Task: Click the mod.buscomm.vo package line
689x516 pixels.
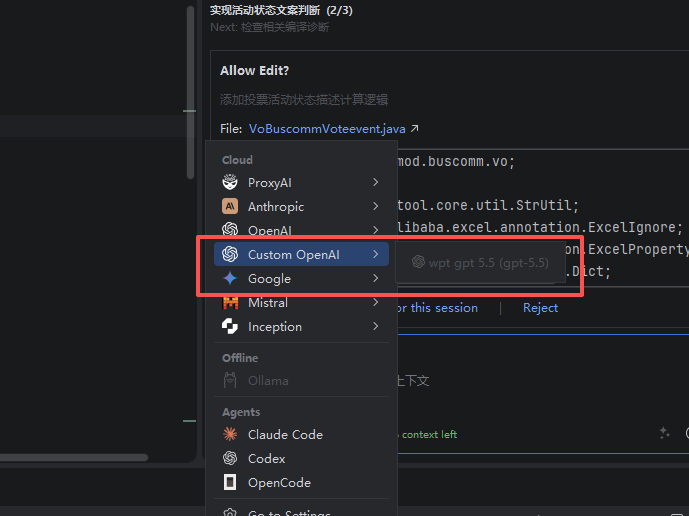Action: (x=456, y=161)
